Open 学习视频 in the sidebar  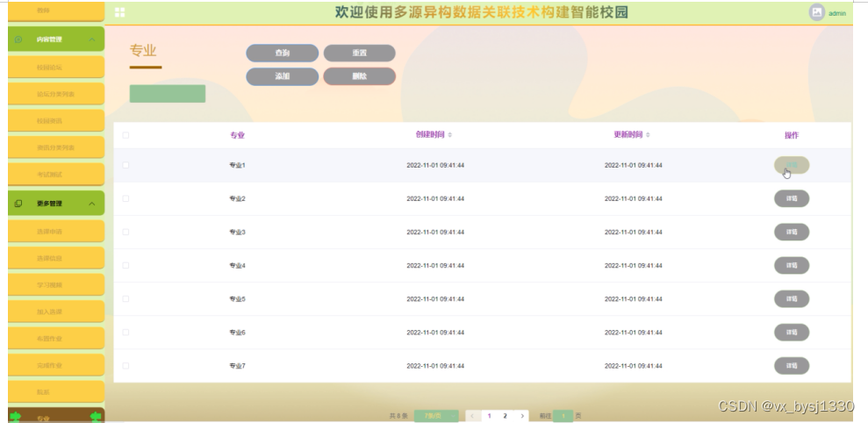[56, 285]
